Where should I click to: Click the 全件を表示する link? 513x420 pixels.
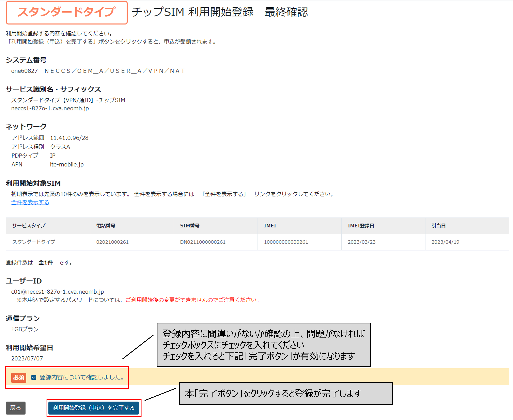click(x=30, y=202)
